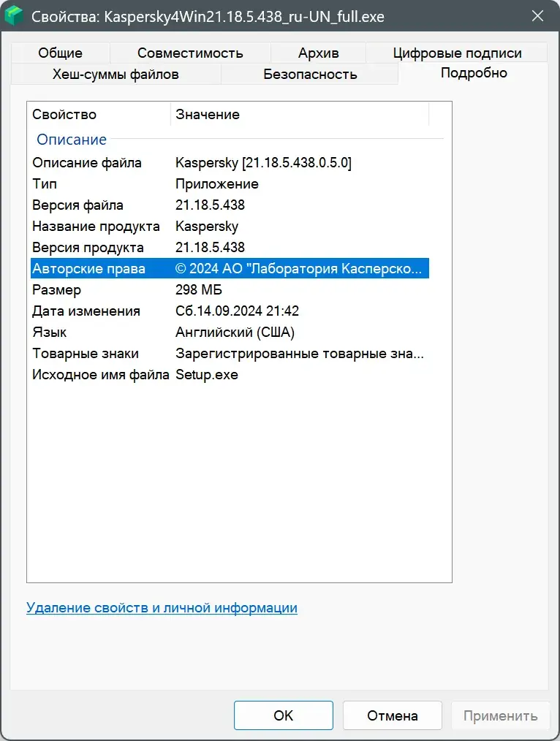
Task: Click the Применить button
Action: (501, 715)
